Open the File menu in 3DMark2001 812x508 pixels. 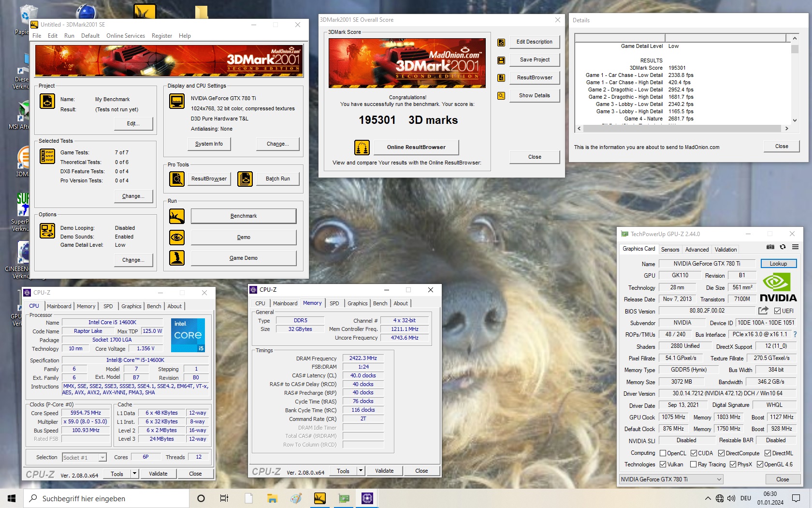[x=37, y=36]
